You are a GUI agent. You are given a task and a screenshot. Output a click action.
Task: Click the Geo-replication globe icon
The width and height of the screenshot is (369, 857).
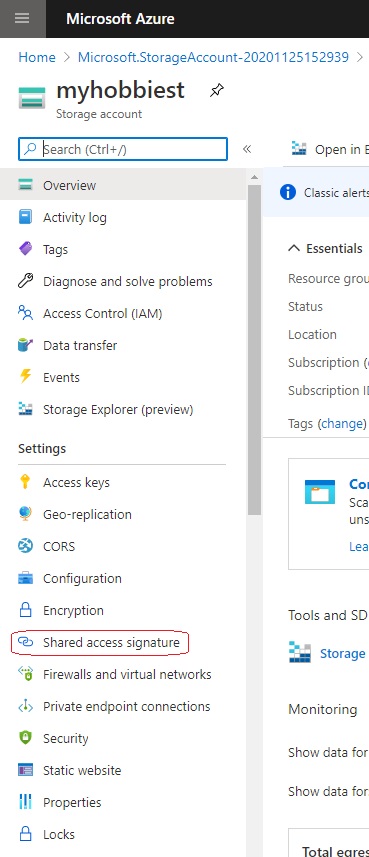(x=26, y=514)
